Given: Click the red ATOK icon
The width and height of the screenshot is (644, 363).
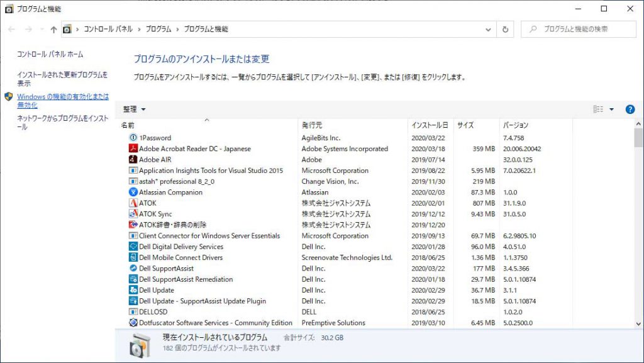Looking at the screenshot, I should click(133, 203).
